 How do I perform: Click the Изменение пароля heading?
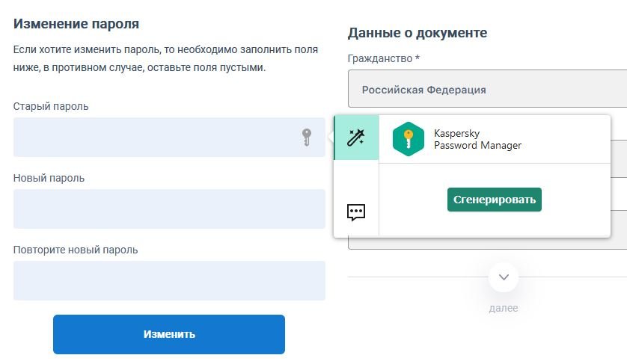coord(76,24)
